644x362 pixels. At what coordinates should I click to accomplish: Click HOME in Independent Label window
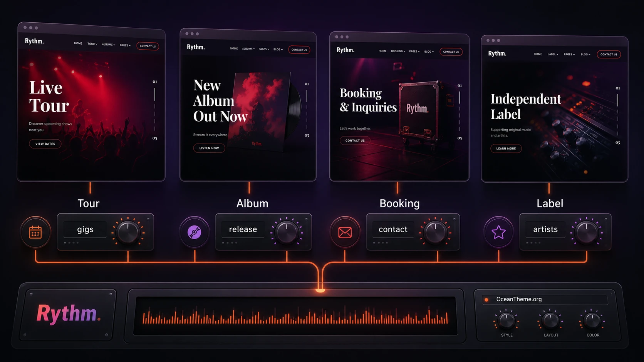pyautogui.click(x=538, y=54)
